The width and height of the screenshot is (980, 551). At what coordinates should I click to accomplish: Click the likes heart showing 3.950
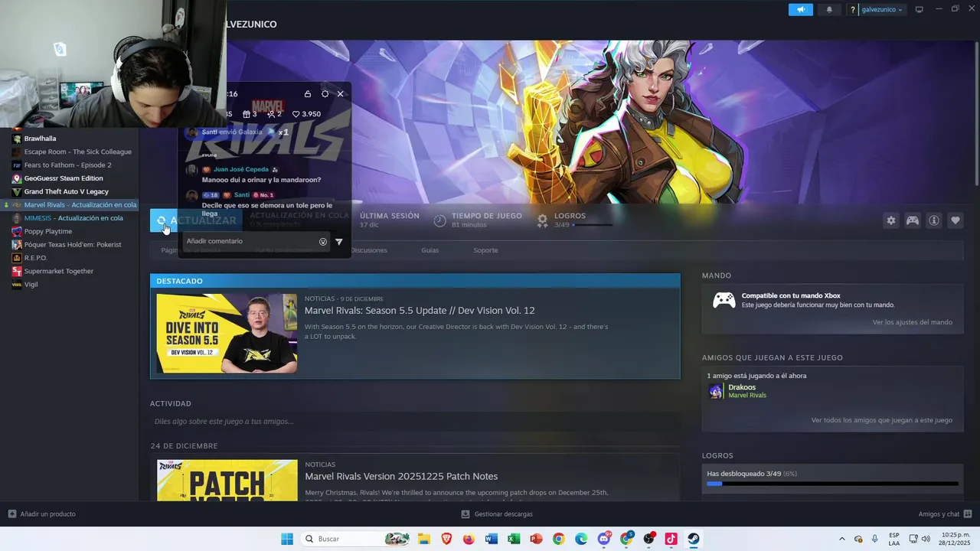296,114
